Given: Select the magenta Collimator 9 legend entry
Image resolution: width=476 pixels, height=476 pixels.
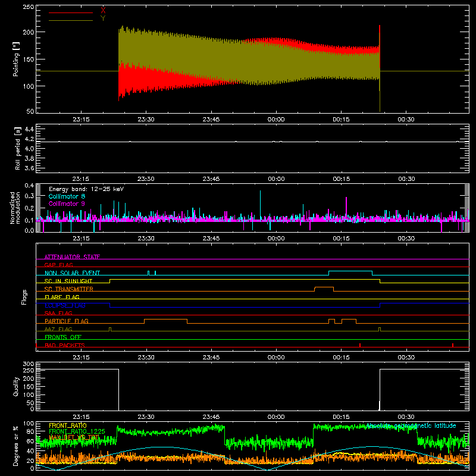Looking at the screenshot, I should tap(67, 203).
